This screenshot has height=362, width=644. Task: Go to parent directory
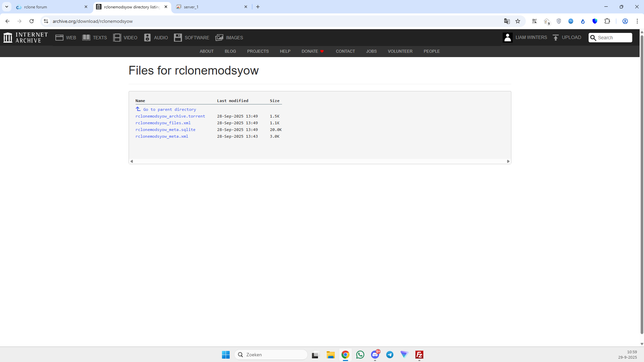click(169, 109)
